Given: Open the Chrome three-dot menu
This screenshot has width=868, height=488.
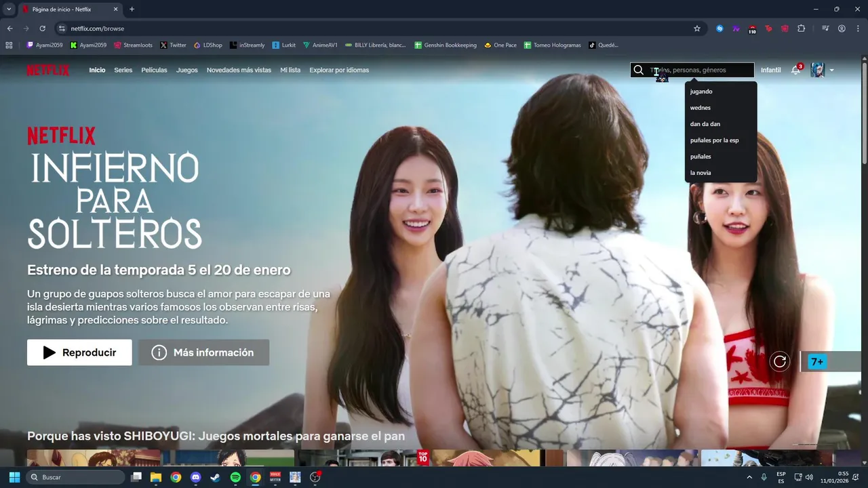Looking at the screenshot, I should pyautogui.click(x=858, y=28).
